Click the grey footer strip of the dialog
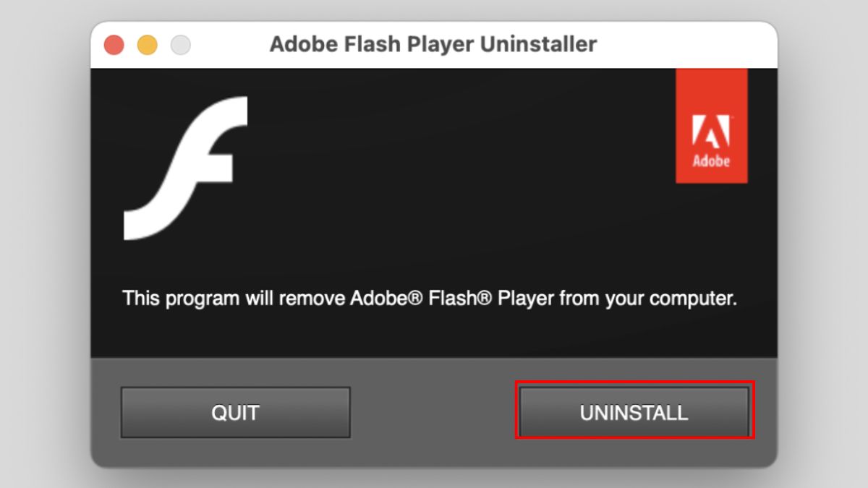 (434, 448)
